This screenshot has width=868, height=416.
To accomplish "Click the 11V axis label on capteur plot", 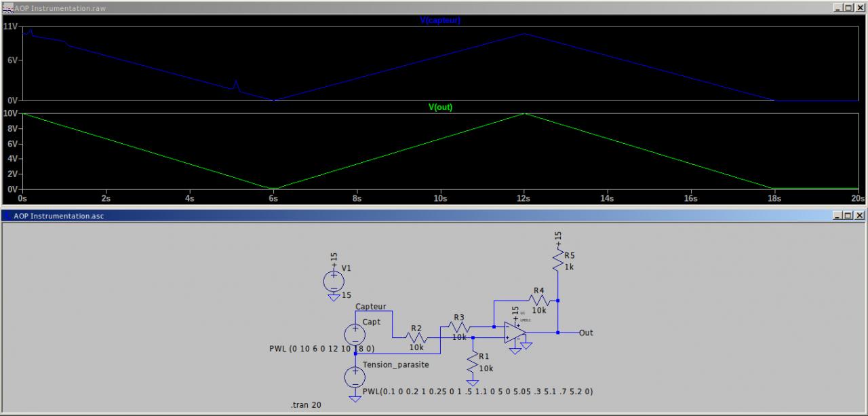I will point(11,26).
